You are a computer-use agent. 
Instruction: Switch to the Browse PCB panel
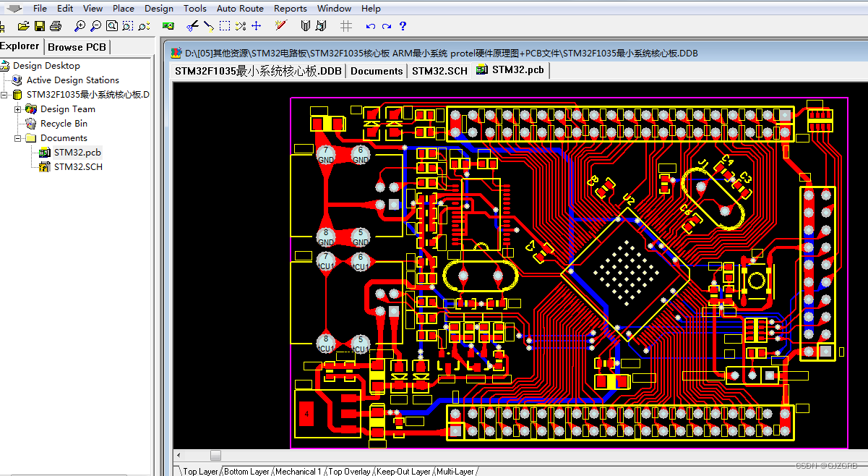click(77, 46)
